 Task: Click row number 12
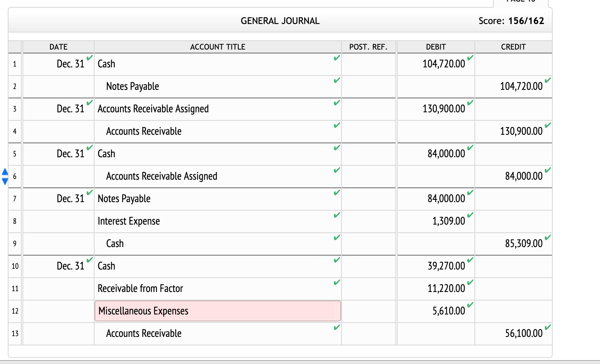click(x=15, y=311)
